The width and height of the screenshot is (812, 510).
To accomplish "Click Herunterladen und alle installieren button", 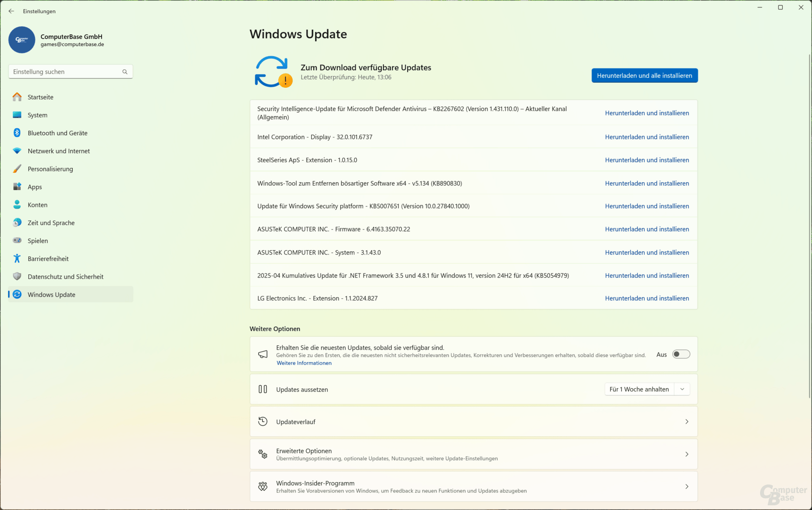I will pos(645,76).
